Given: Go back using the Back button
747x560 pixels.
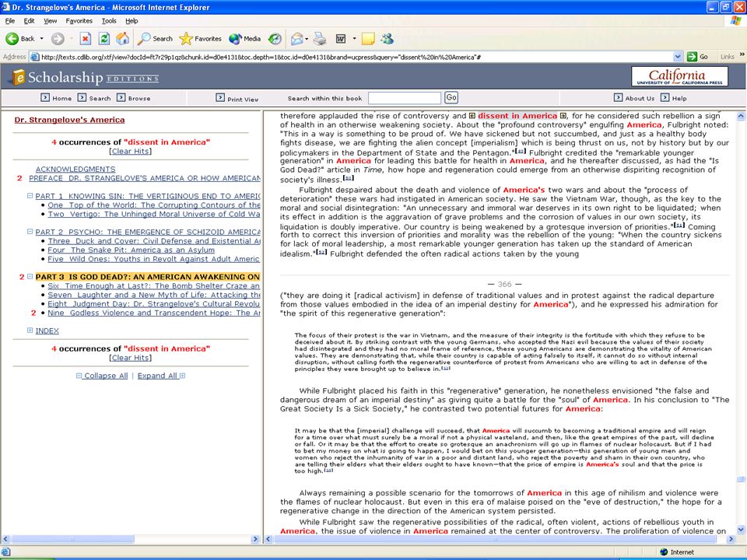Looking at the screenshot, I should point(20,39).
